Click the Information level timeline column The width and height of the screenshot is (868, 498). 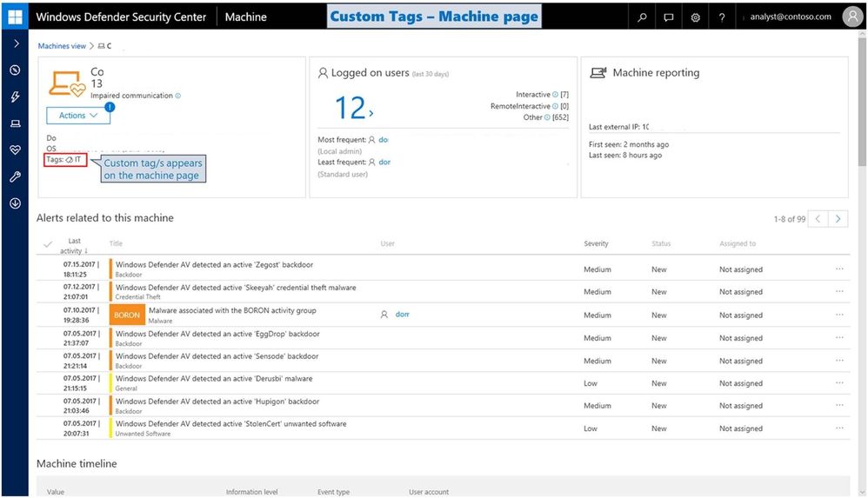[x=252, y=492]
